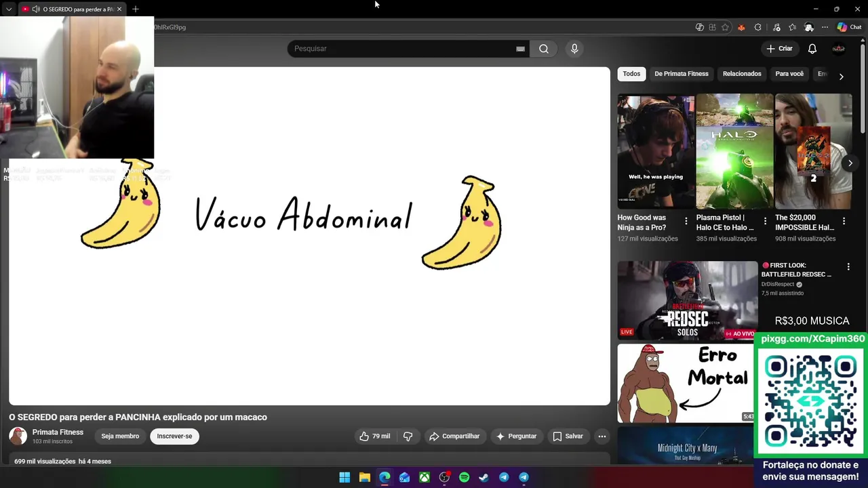Click the video player showing Vácuo Abdominal
The height and width of the screenshot is (488, 868).
310,236
